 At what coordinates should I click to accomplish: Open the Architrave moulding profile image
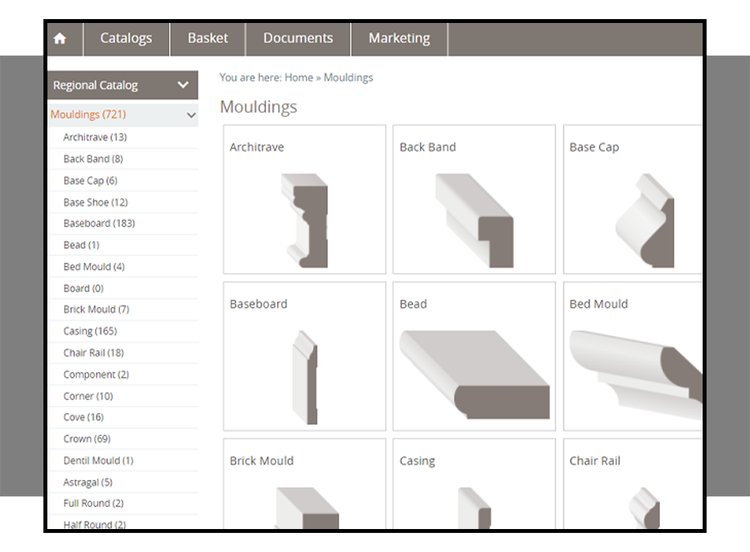click(304, 220)
